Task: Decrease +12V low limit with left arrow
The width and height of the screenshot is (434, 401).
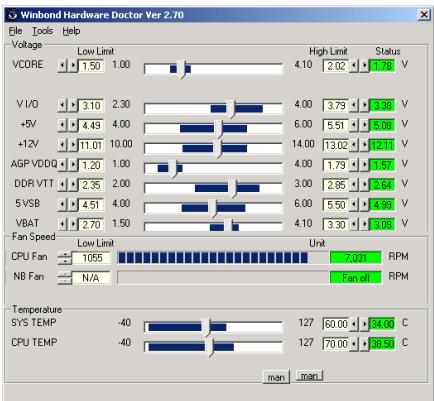Action: click(62, 145)
